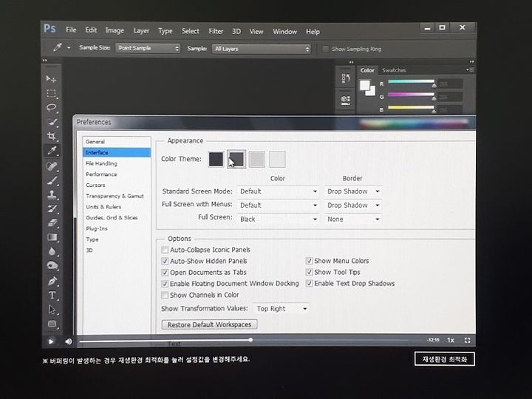The height and width of the screenshot is (399, 532).
Task: Select the Lasso tool
Action: coord(52,108)
